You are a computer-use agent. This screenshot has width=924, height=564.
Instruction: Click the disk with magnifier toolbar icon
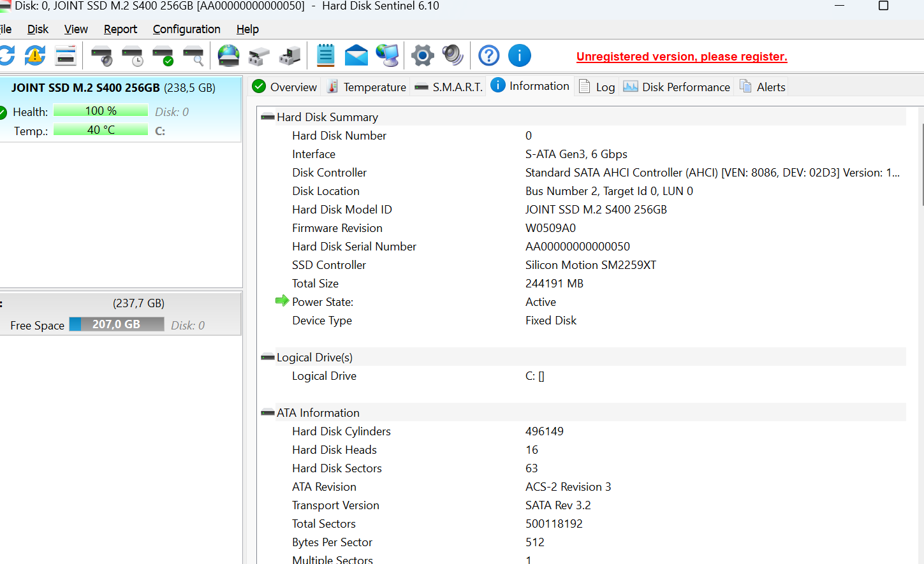coord(194,56)
